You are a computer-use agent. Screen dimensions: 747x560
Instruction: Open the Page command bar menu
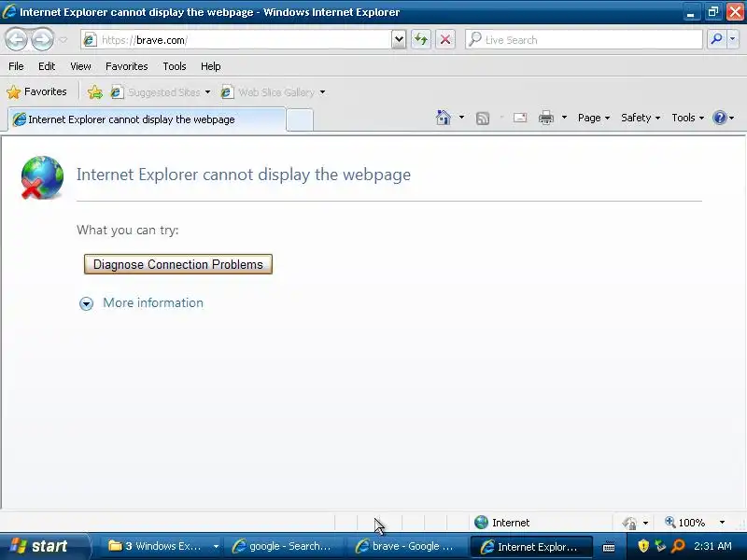594,118
